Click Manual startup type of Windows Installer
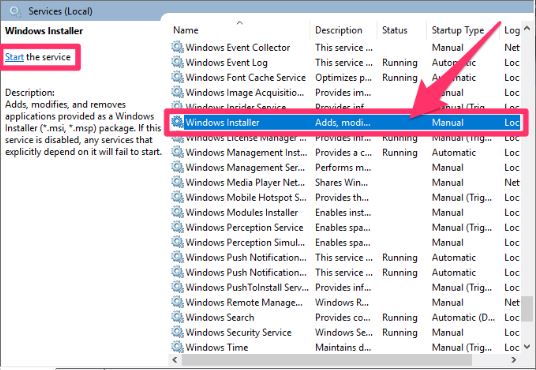Screen dimensions: 536x370 coord(447,122)
